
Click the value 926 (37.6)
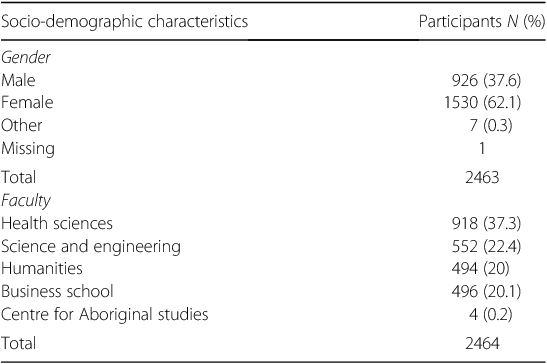[x=486, y=80]
